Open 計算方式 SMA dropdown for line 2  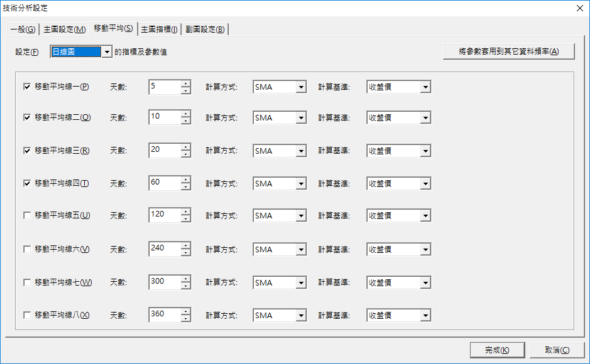(301, 117)
